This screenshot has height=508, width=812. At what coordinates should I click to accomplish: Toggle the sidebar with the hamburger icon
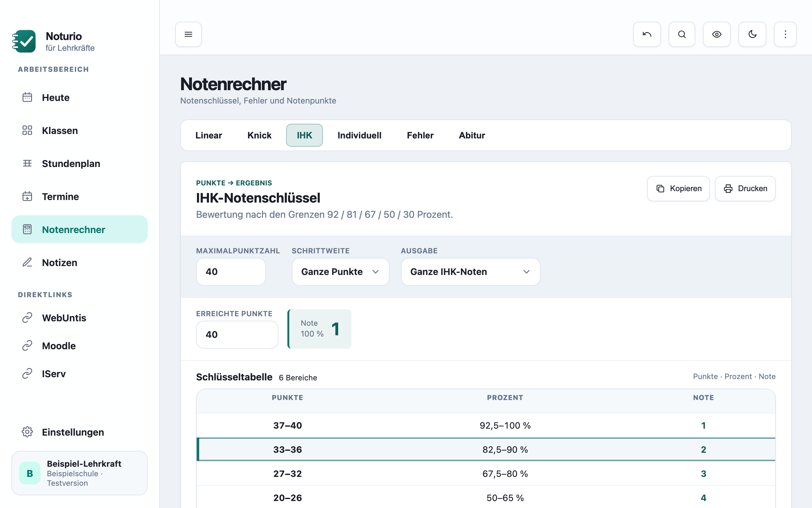coord(188,34)
